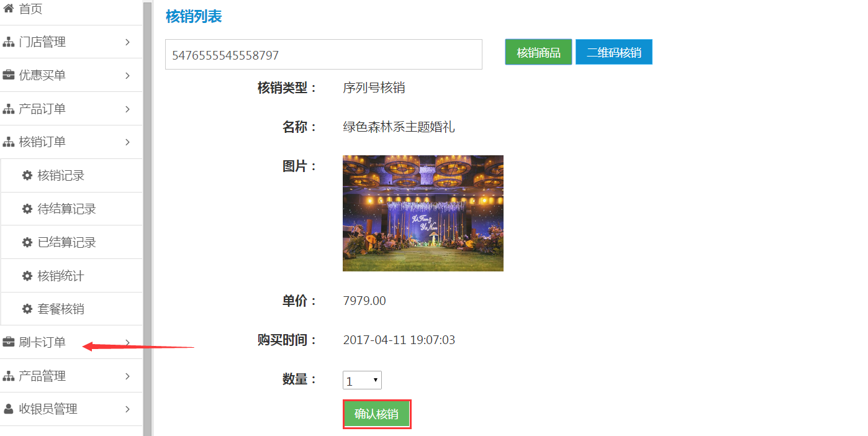Click the sitemap icon next to 门店管理

9,42
